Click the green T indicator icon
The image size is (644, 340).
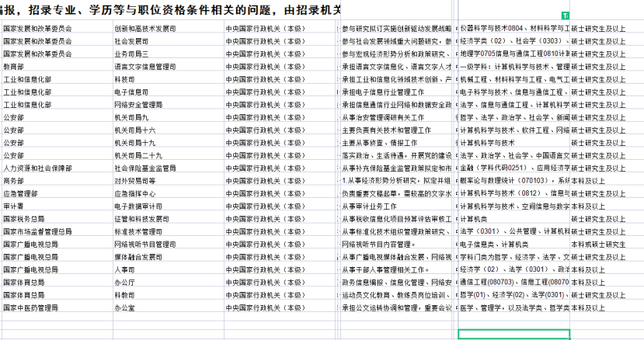pos(566,16)
